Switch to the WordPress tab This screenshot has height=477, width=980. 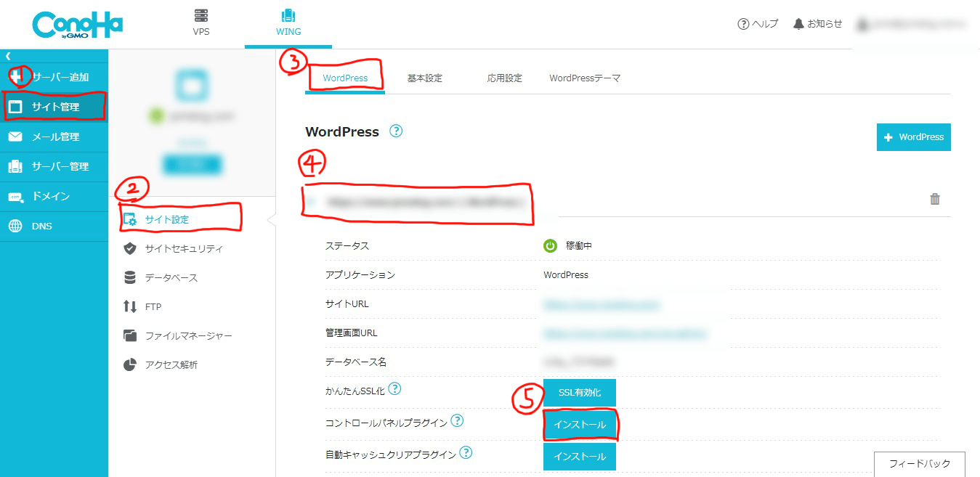345,78
